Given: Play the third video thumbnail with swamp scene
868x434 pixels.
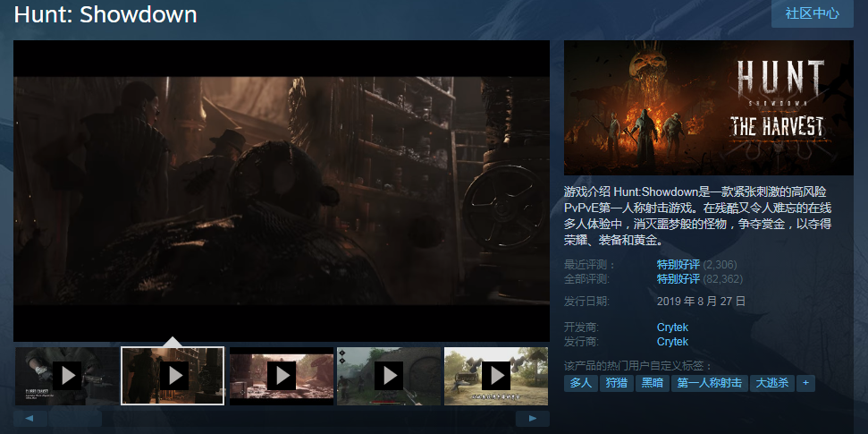Looking at the screenshot, I should [x=282, y=376].
